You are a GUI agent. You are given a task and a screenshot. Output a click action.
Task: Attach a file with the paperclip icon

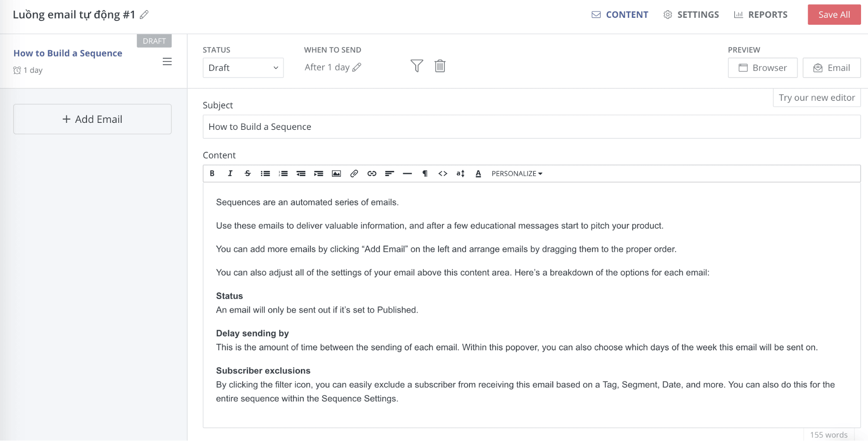click(354, 174)
